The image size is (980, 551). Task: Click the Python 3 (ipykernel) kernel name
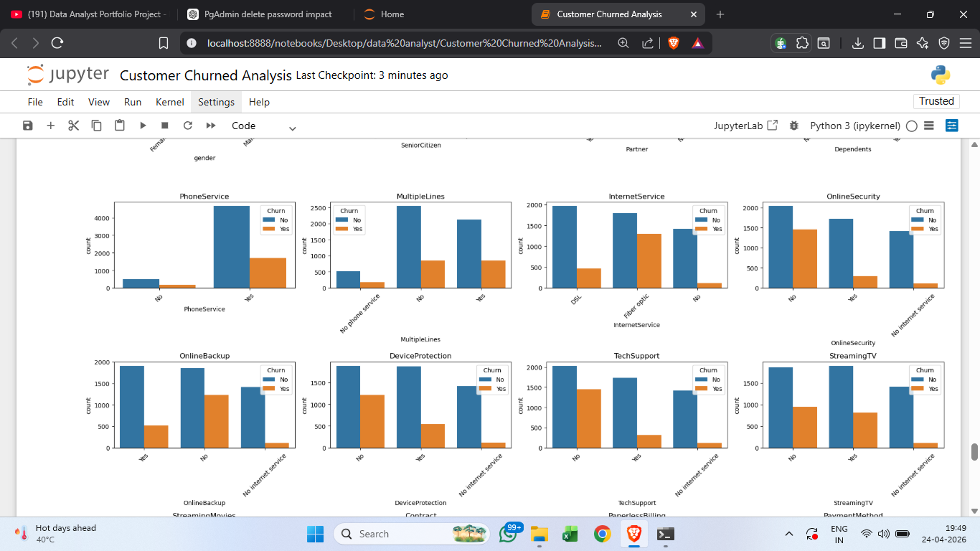(x=855, y=126)
